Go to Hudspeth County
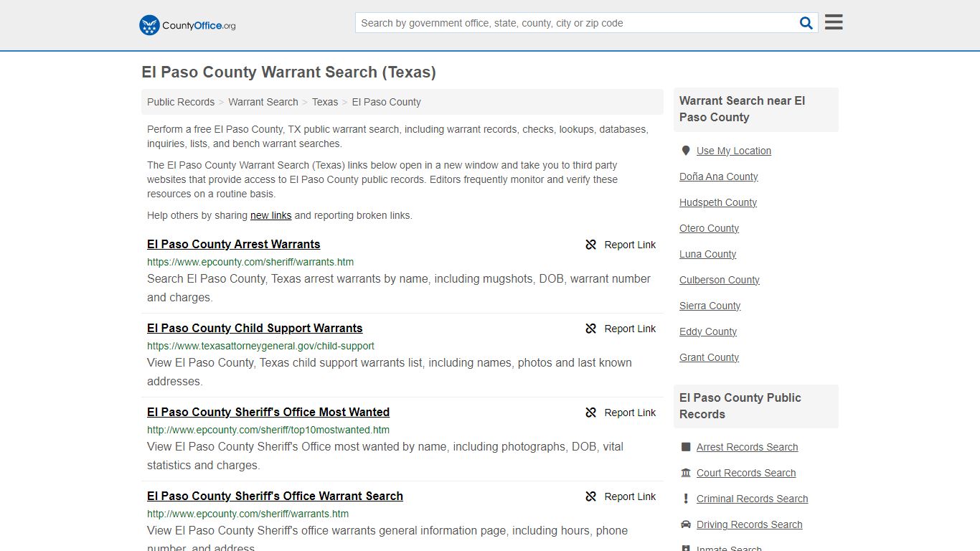The width and height of the screenshot is (980, 551). click(718, 202)
